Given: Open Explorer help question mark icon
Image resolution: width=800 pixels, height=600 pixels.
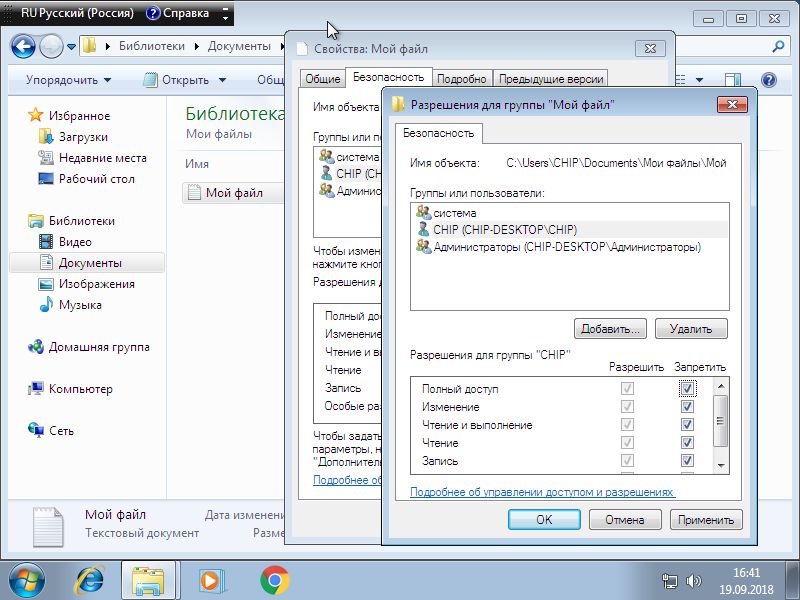Looking at the screenshot, I should (x=768, y=80).
